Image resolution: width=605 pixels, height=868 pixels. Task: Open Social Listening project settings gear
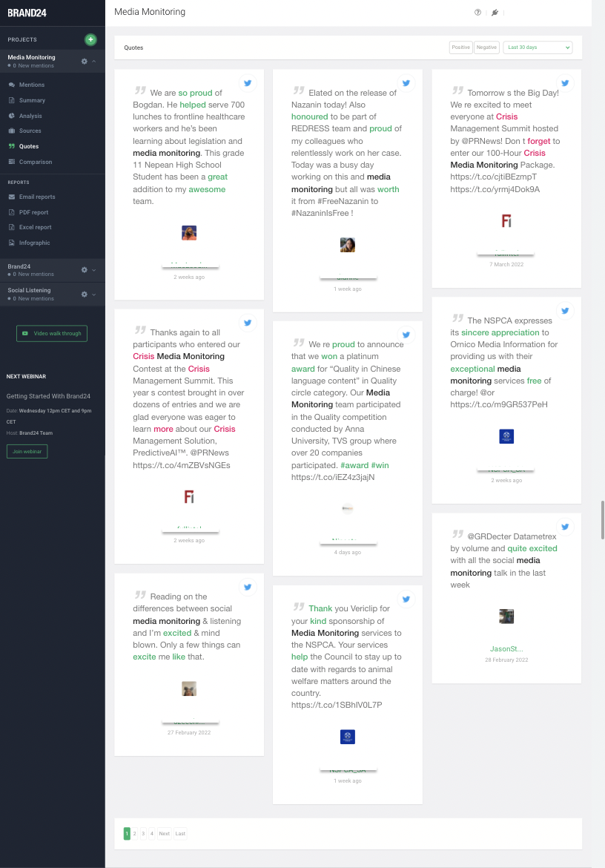(84, 295)
